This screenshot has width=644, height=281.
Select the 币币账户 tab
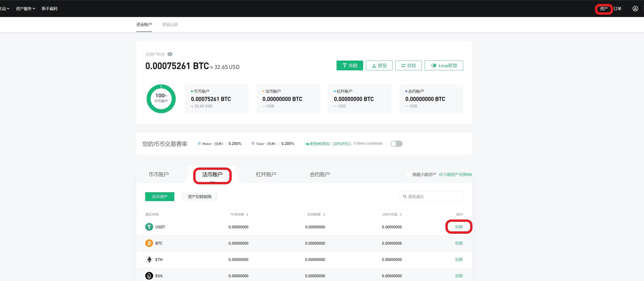(x=159, y=174)
